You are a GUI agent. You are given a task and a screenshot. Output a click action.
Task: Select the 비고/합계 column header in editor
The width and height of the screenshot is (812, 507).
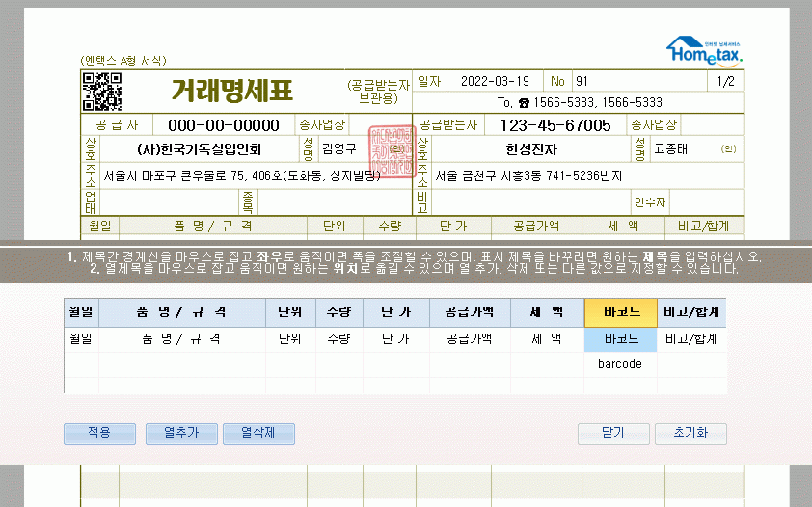click(691, 312)
